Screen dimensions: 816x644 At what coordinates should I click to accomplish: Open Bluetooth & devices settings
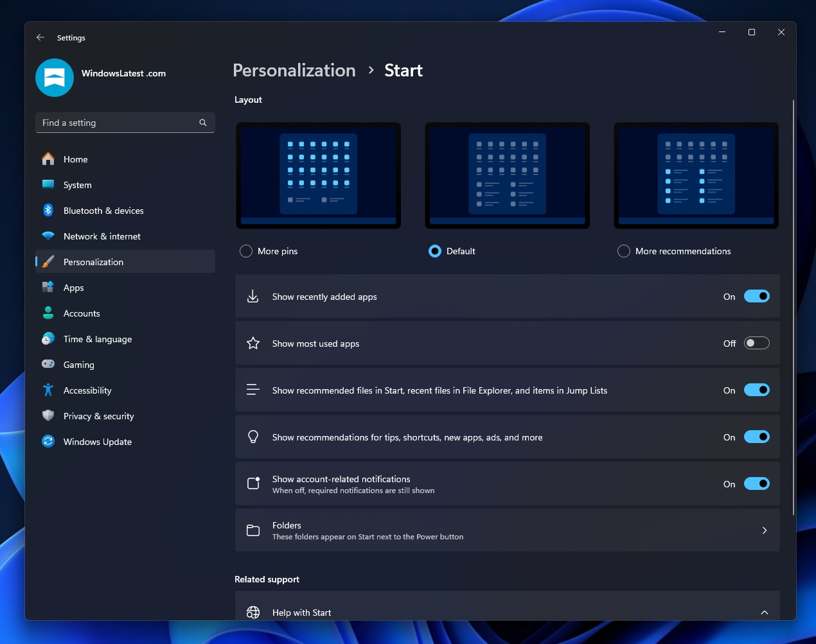(x=125, y=211)
